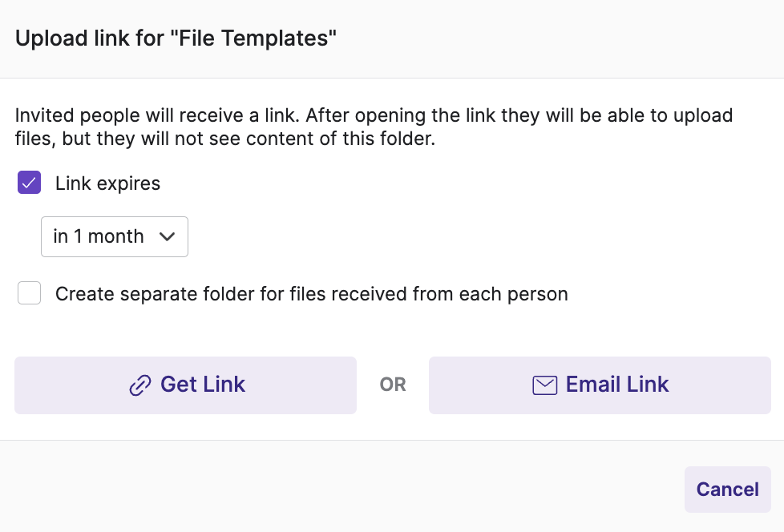Click the chevron arrow beside 'in 1 month'
Screen dimensions: 784x532
[x=167, y=236]
